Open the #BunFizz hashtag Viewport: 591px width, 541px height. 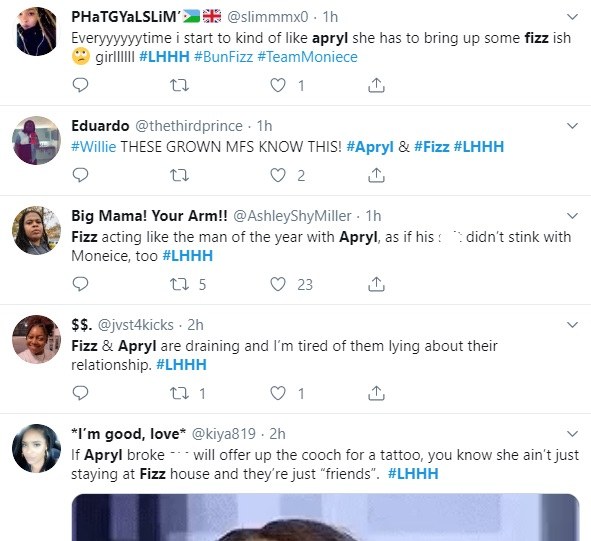pyautogui.click(x=223, y=57)
